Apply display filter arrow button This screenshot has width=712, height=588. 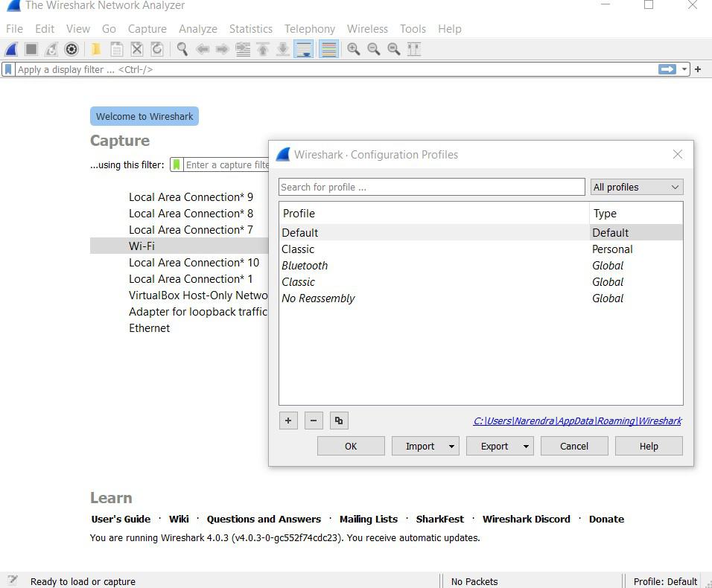(667, 69)
